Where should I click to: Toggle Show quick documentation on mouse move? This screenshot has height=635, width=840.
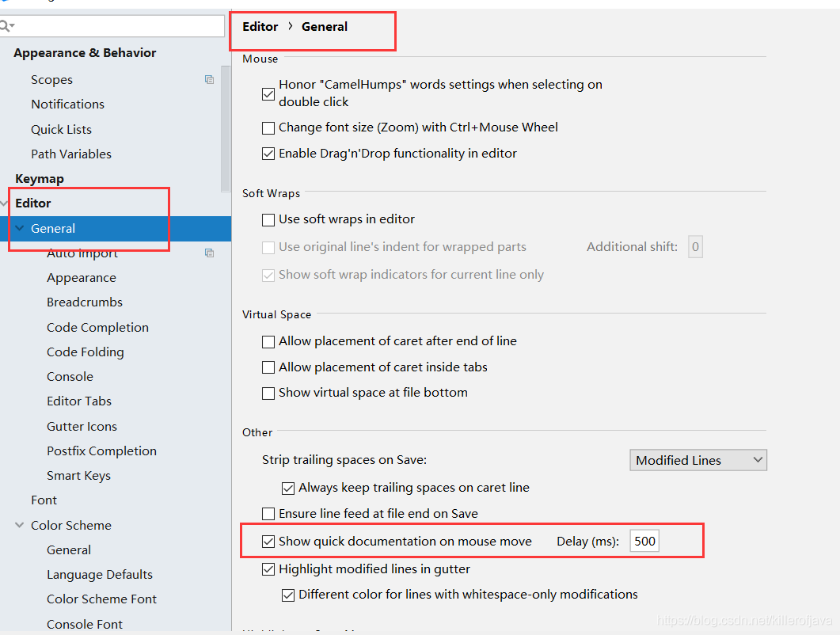(x=268, y=542)
